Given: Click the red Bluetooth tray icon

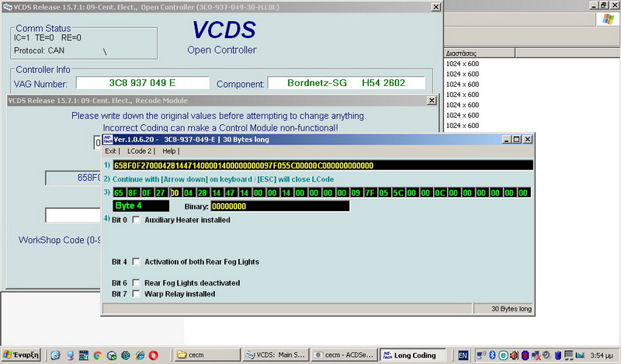Looking at the screenshot, I should click(x=526, y=355).
